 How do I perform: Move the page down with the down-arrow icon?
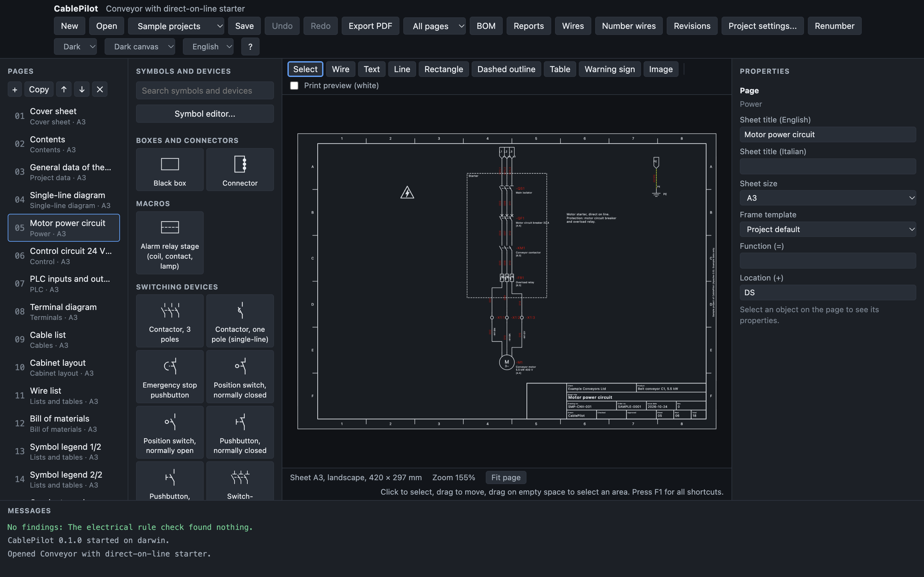[x=82, y=89]
